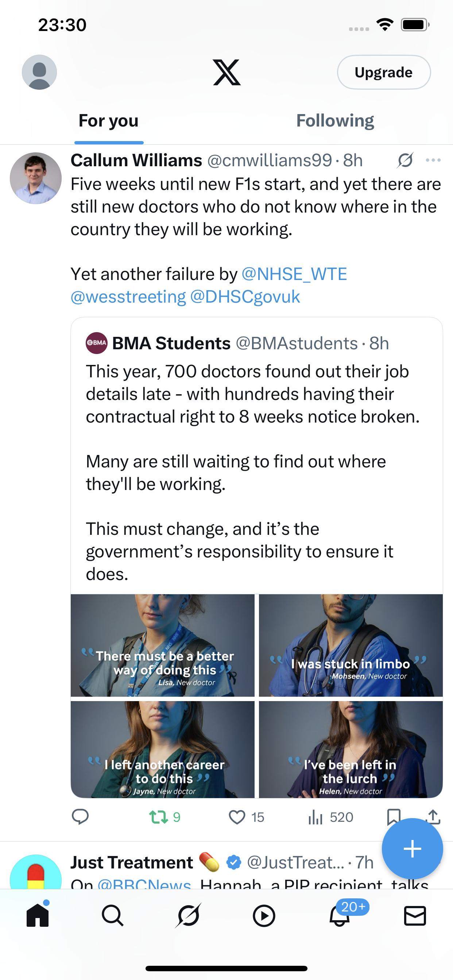Open the three-dot menu on Callum's post
Screen dimensions: 453x980
[433, 160]
